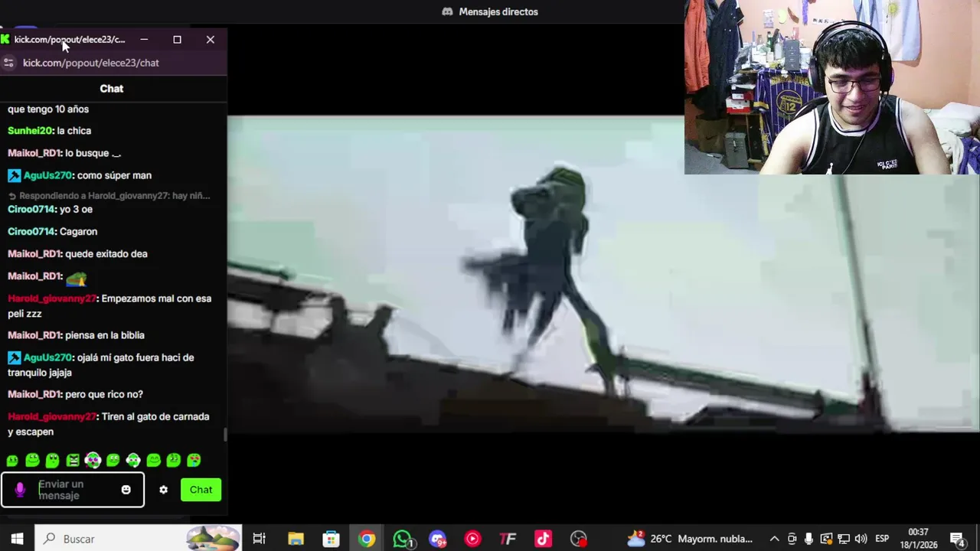Viewport: 980px width, 551px height.
Task: Open network status tray icon
Action: pyautogui.click(x=843, y=539)
